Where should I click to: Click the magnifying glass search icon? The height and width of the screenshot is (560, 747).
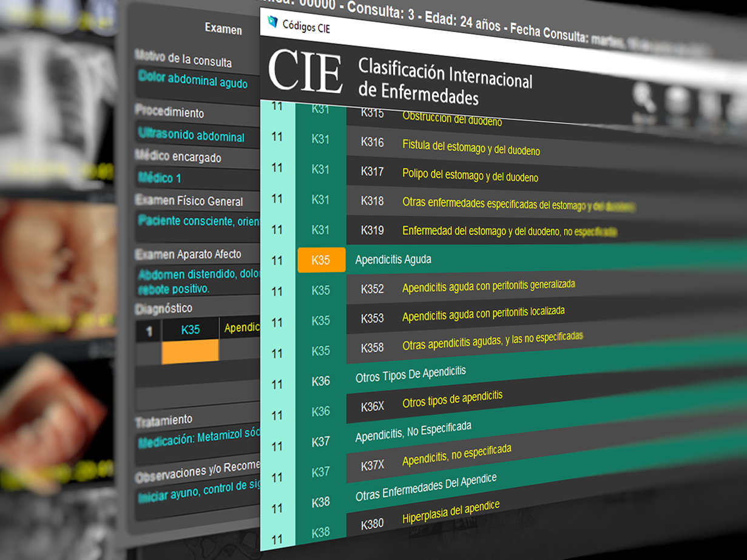coord(643,98)
